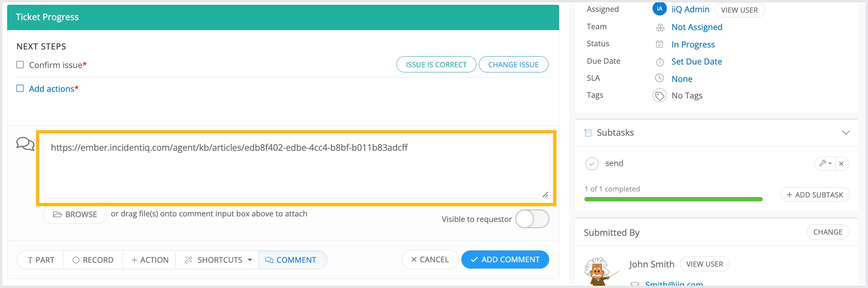Click the team cubes icon
This screenshot has width=868, height=288.
click(660, 27)
